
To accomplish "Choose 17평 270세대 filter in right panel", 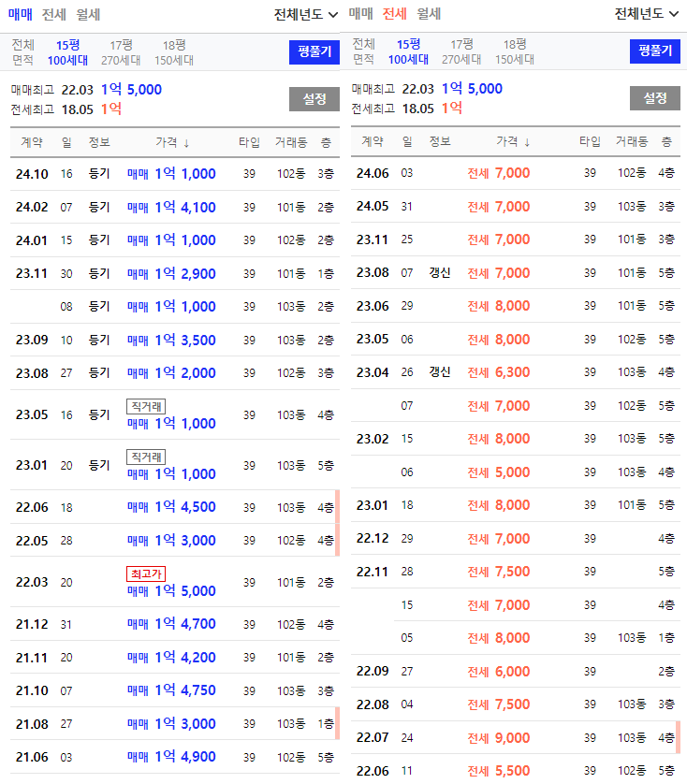I will pos(461,51).
